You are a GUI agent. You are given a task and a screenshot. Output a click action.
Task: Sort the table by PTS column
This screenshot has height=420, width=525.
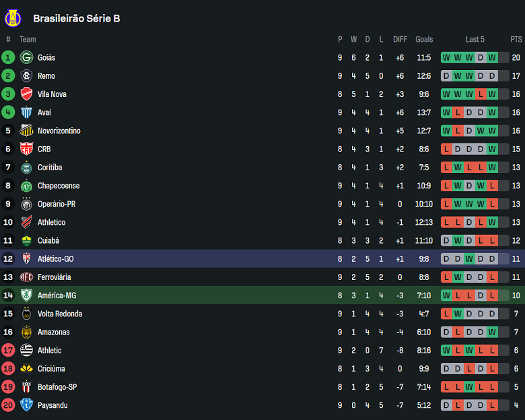click(x=516, y=39)
